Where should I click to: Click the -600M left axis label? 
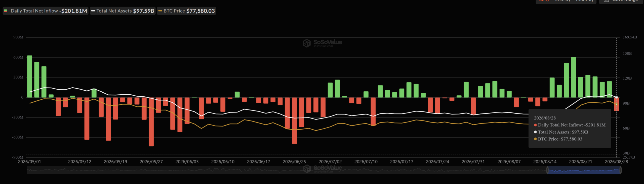18,137
